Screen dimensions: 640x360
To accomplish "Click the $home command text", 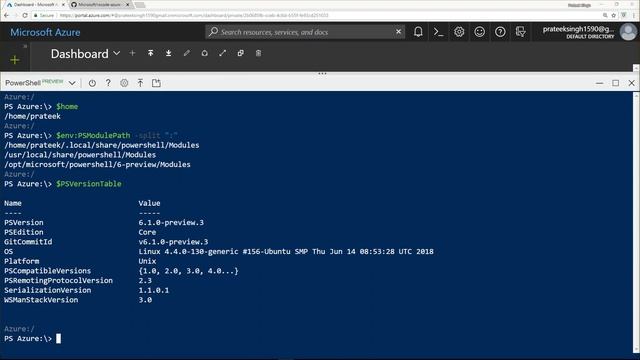I will click(67, 107).
